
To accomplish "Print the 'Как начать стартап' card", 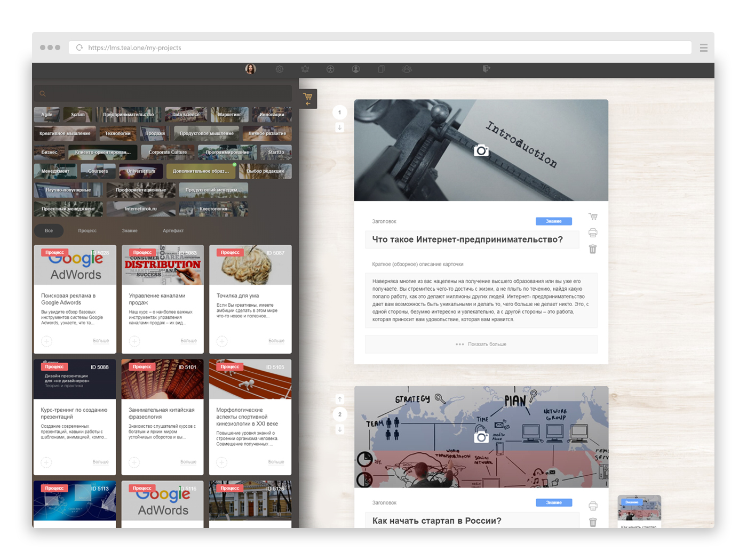I will tap(593, 506).
